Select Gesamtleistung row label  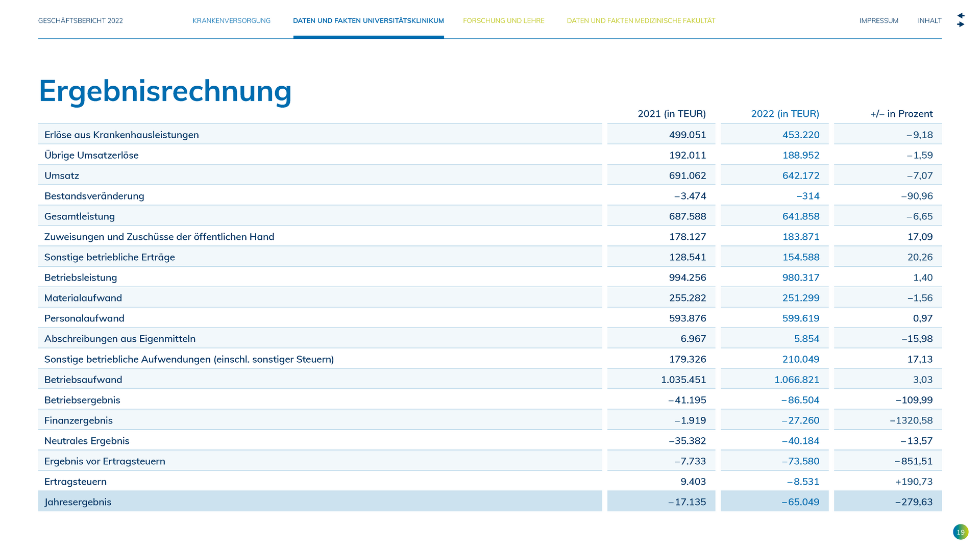[80, 216]
